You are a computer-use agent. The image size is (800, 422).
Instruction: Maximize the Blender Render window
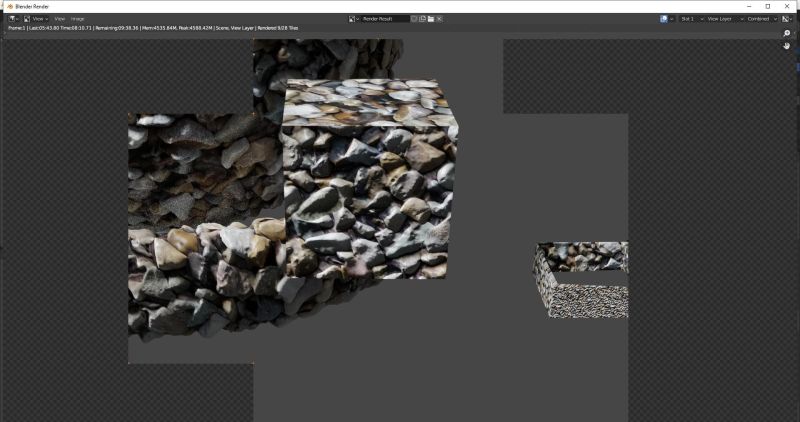768,6
